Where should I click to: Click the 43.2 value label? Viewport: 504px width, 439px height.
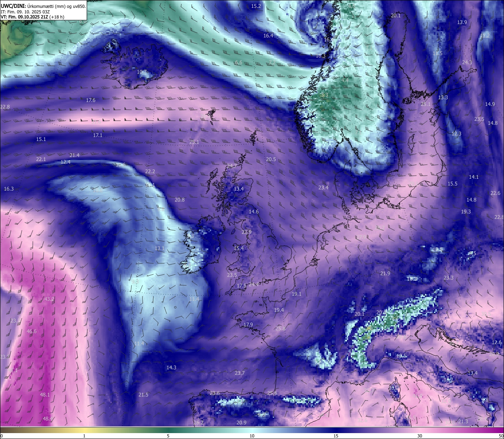[49, 299]
